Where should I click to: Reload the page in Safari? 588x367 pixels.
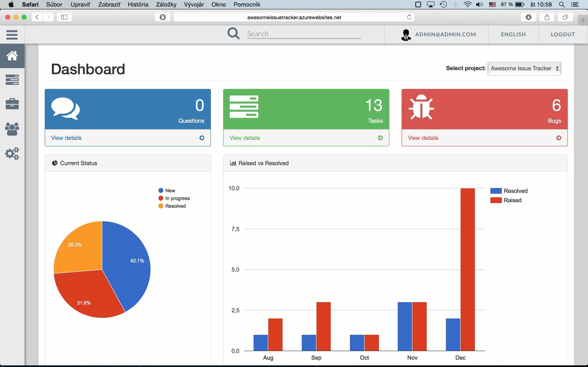coord(409,17)
